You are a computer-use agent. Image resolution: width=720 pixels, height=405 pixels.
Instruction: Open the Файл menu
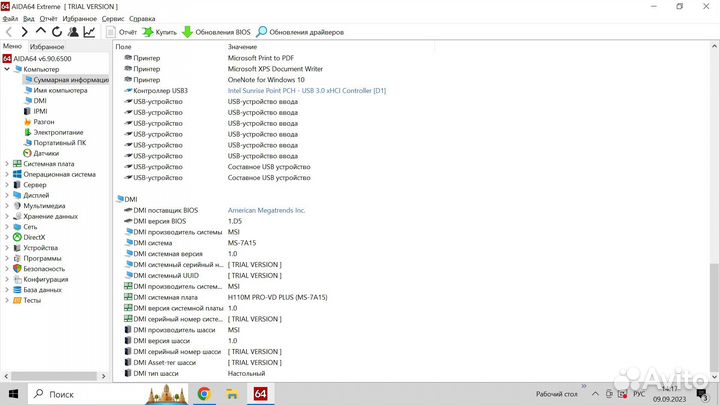click(10, 19)
